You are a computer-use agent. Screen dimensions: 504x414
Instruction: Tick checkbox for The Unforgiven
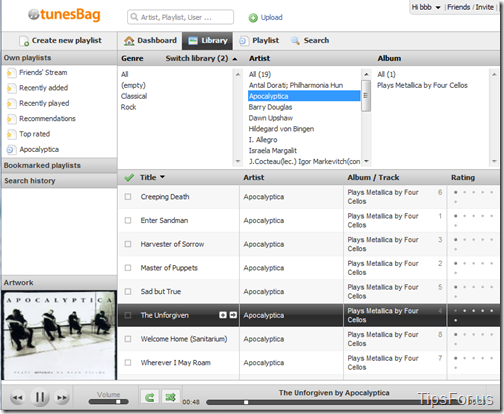click(128, 315)
